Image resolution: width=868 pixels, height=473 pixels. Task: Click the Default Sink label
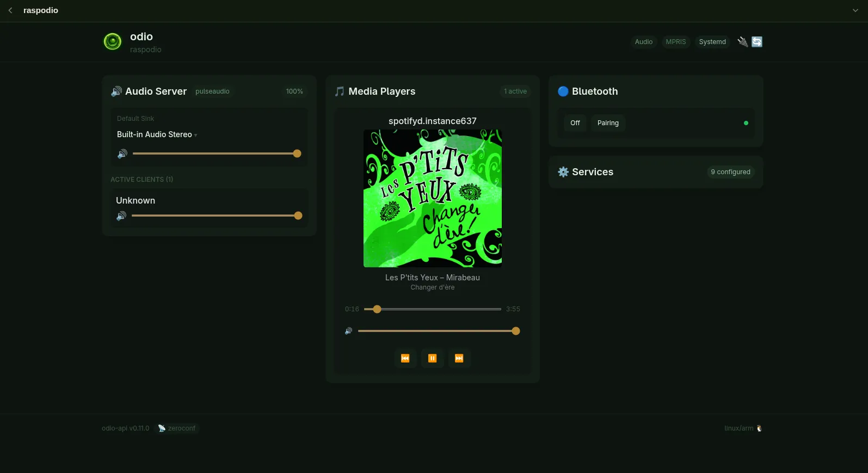(136, 119)
